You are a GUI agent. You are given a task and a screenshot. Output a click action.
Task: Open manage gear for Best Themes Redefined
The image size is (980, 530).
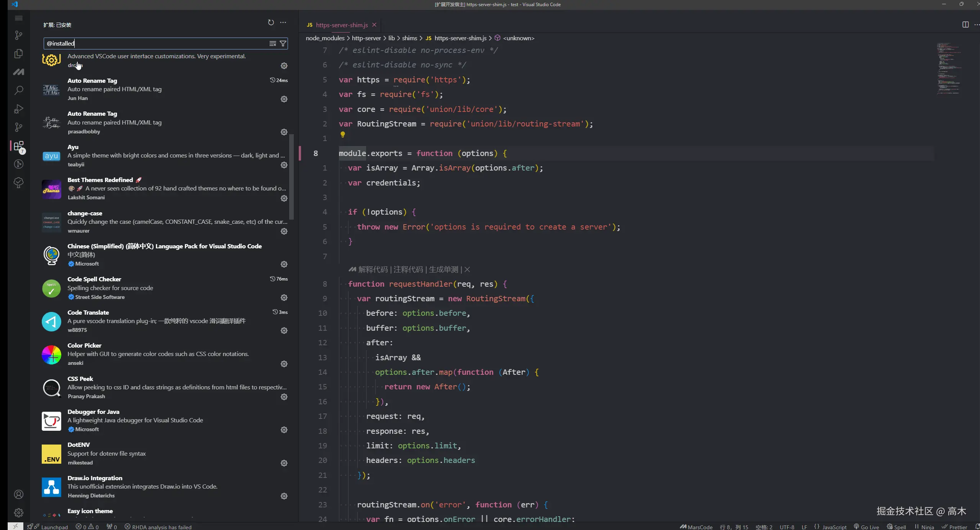(x=284, y=198)
